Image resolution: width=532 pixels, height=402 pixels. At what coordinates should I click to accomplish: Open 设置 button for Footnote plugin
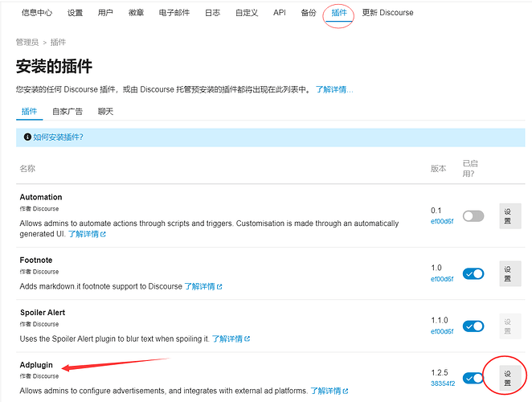510,273
